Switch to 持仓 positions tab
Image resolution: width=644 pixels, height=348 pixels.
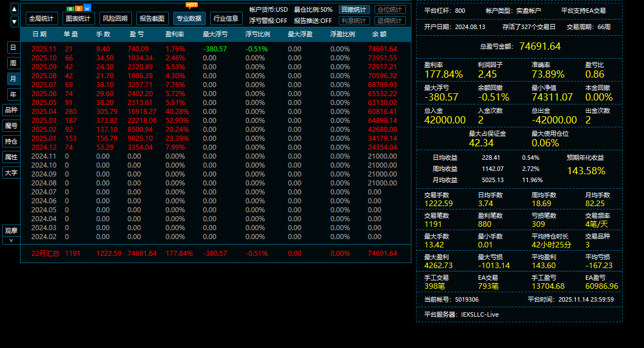click(11, 141)
